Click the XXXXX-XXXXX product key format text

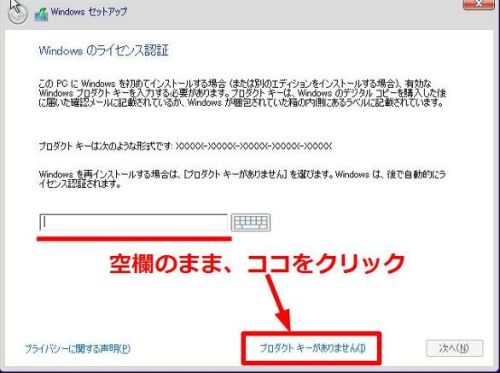[254, 146]
